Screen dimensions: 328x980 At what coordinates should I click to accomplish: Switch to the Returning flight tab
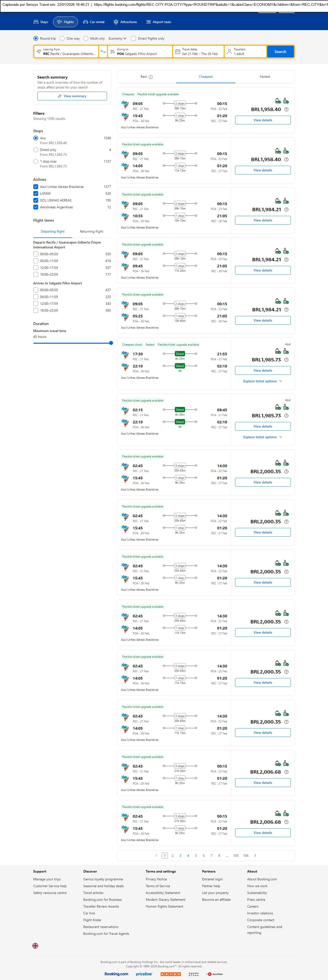[91, 232]
